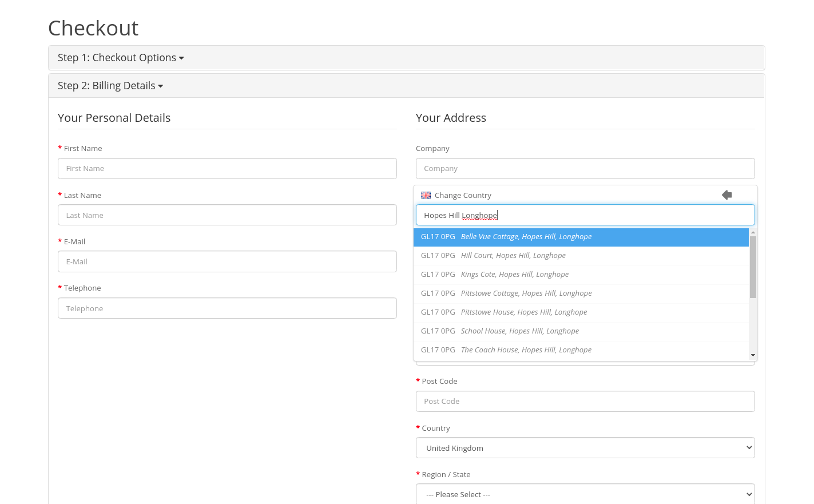Select Hill Court, Hopes Hill address
The height and width of the screenshot is (504, 814).
click(x=581, y=256)
